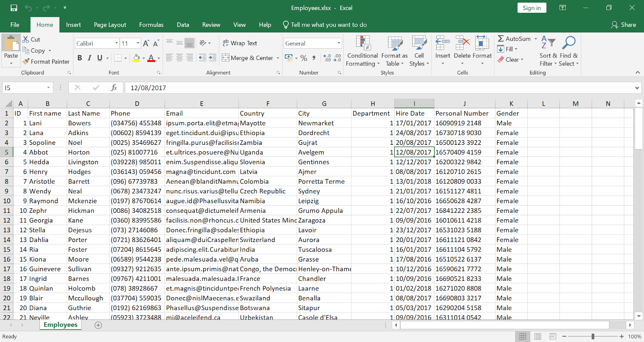Click Increase Indent icon

pyautogui.click(x=213, y=58)
